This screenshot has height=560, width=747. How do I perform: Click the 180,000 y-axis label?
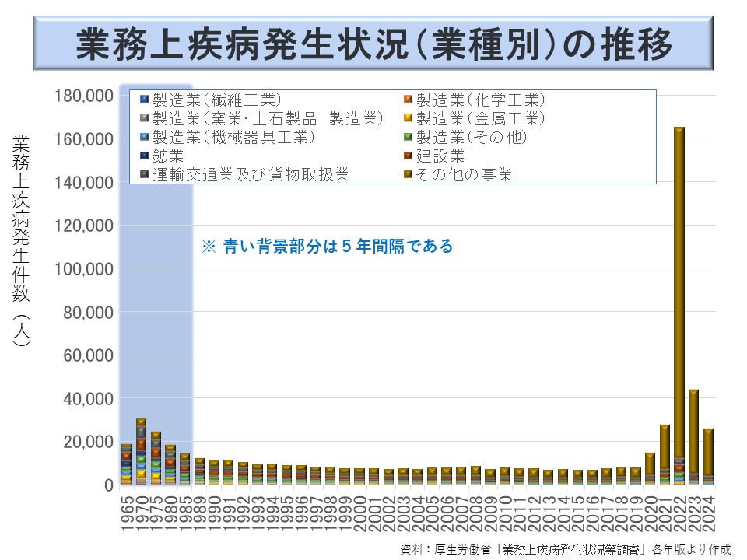pos(84,96)
